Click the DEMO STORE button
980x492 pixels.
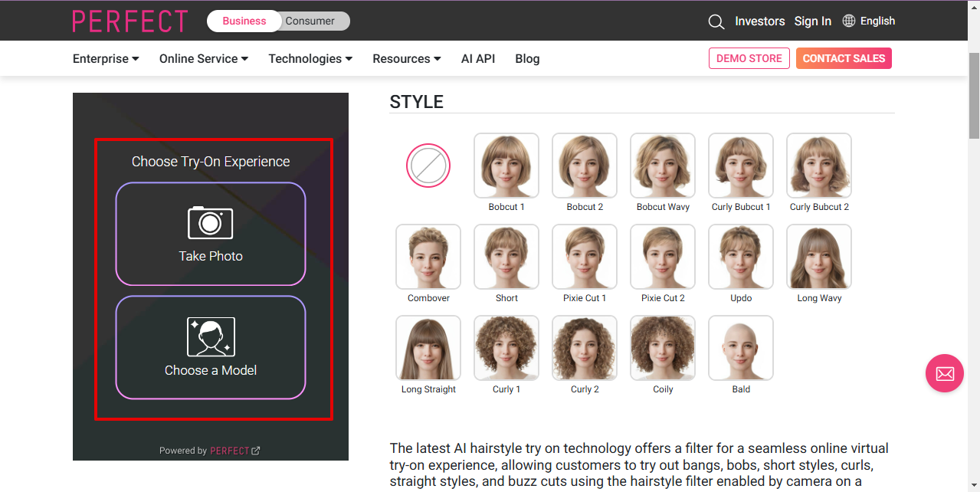point(749,58)
